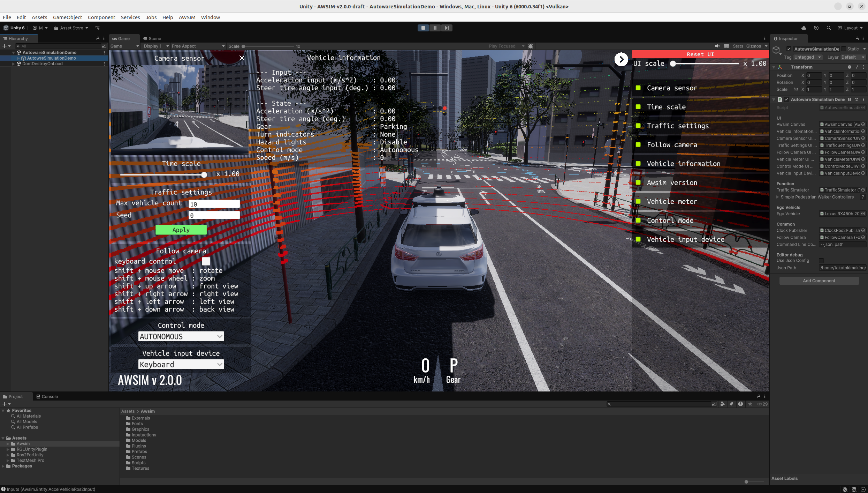This screenshot has width=868, height=493.
Task: Collapse the Transform component
Action: pos(774,67)
